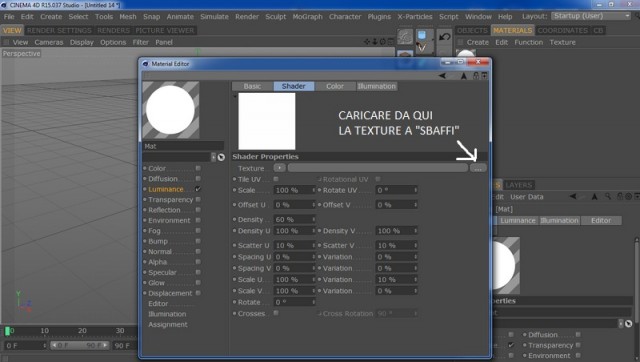Enable the Transparency channel checkbox in Material Editor
Image resolution: width=640 pixels, height=362 pixels.
(x=198, y=199)
